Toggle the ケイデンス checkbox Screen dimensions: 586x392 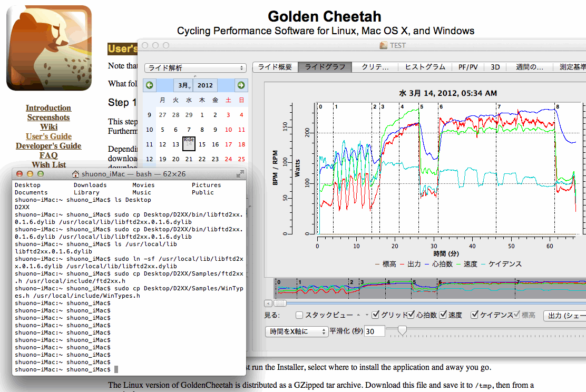click(475, 315)
